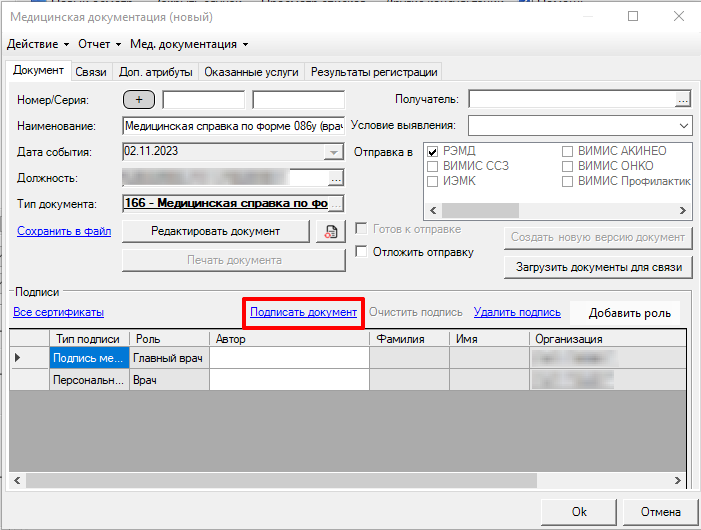Enable the ВИМИС ССЗ checkbox
The height and width of the screenshot is (530, 701).
(432, 166)
